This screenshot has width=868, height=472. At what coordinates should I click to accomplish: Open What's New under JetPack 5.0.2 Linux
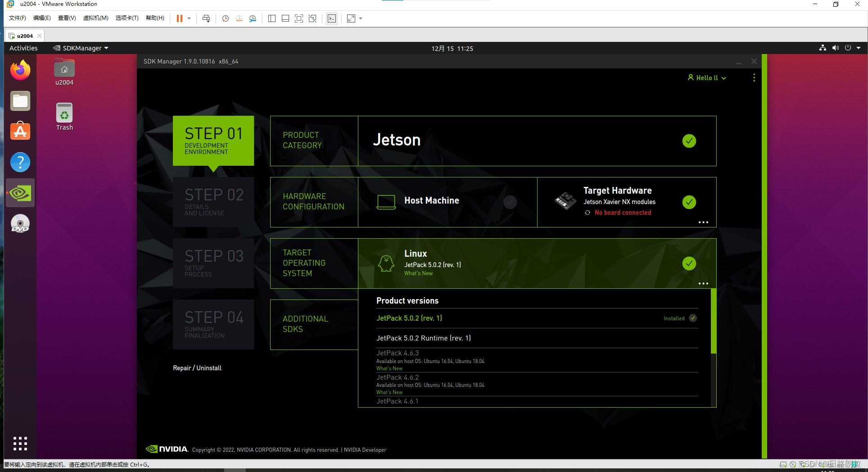[418, 273]
